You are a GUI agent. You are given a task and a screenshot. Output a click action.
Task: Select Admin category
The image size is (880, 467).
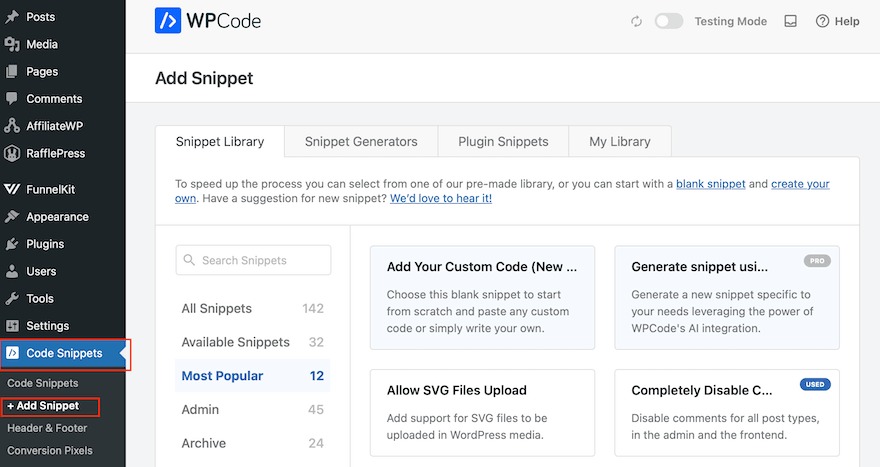tap(253, 409)
